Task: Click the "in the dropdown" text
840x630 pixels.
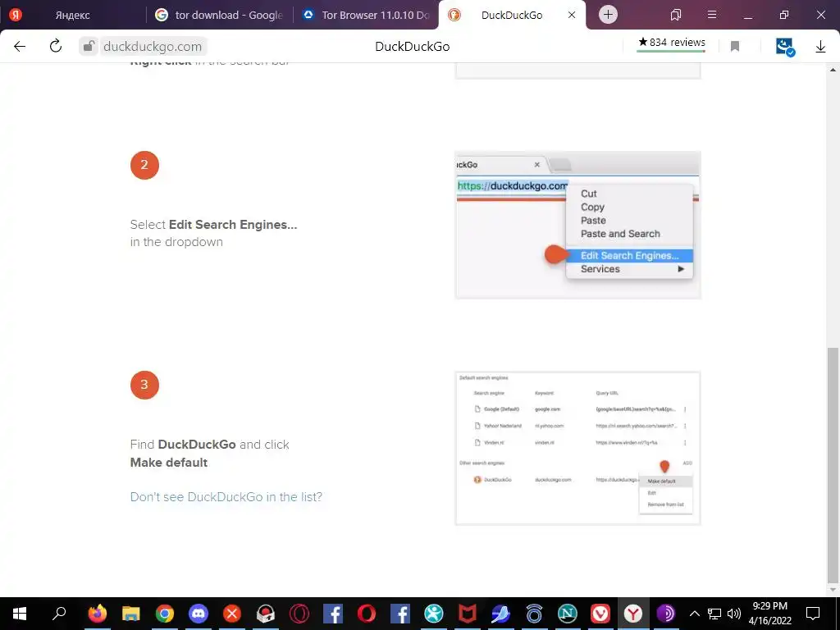Action: (x=176, y=242)
